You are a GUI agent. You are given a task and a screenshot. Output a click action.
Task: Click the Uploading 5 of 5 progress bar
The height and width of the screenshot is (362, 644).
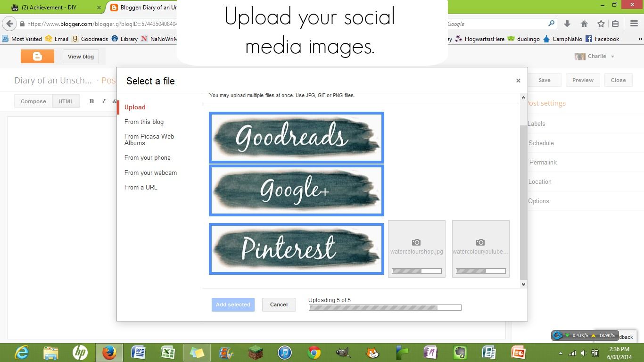click(x=384, y=307)
